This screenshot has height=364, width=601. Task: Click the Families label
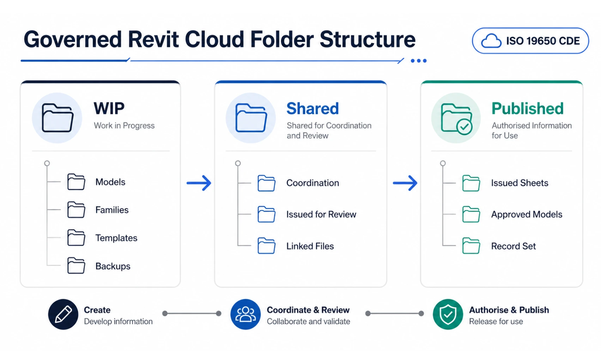112,210
